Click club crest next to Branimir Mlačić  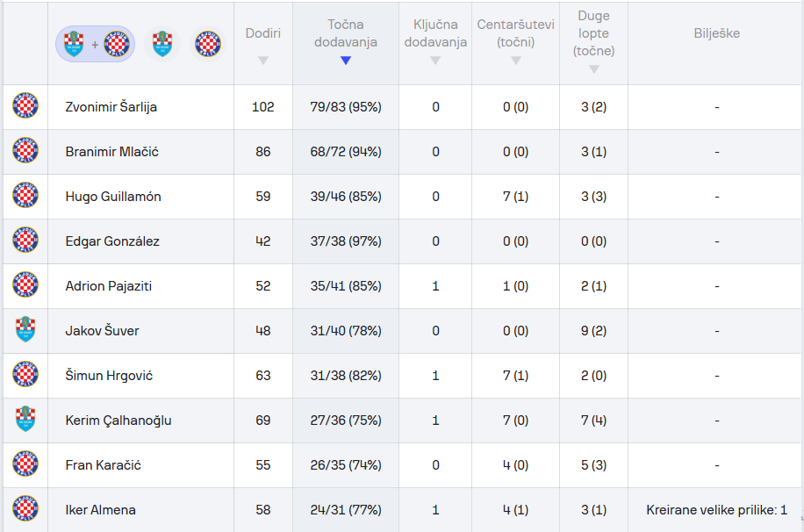25,151
